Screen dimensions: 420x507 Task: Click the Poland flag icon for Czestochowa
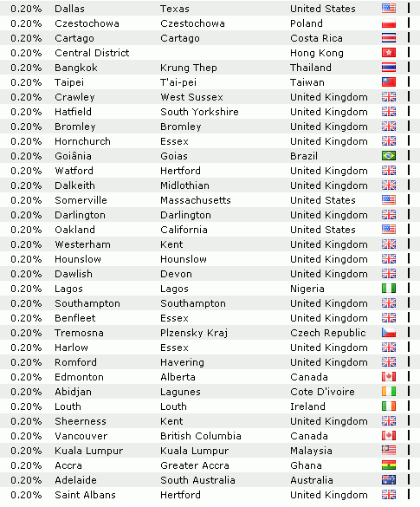(388, 23)
